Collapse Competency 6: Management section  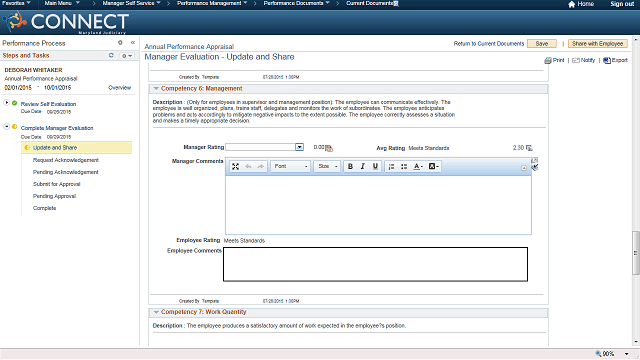pyautogui.click(x=156, y=89)
